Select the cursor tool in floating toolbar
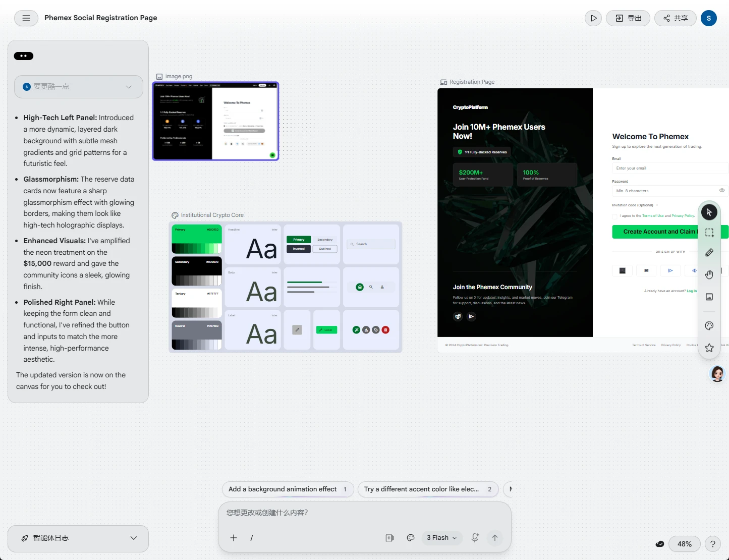 [x=709, y=212]
